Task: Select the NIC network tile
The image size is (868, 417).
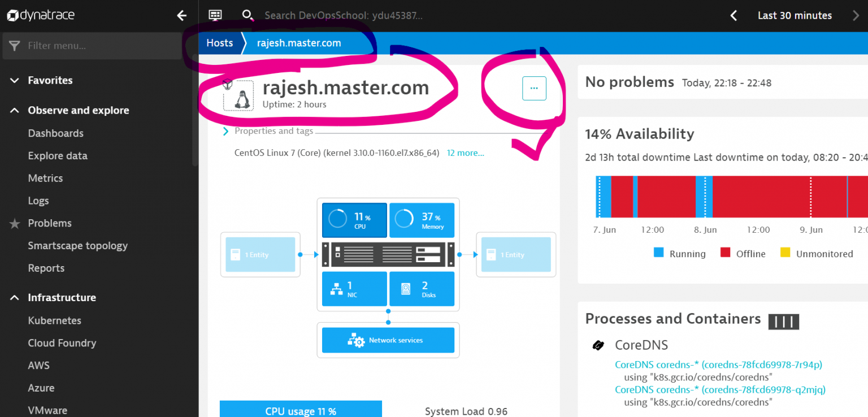Action: pyautogui.click(x=354, y=289)
